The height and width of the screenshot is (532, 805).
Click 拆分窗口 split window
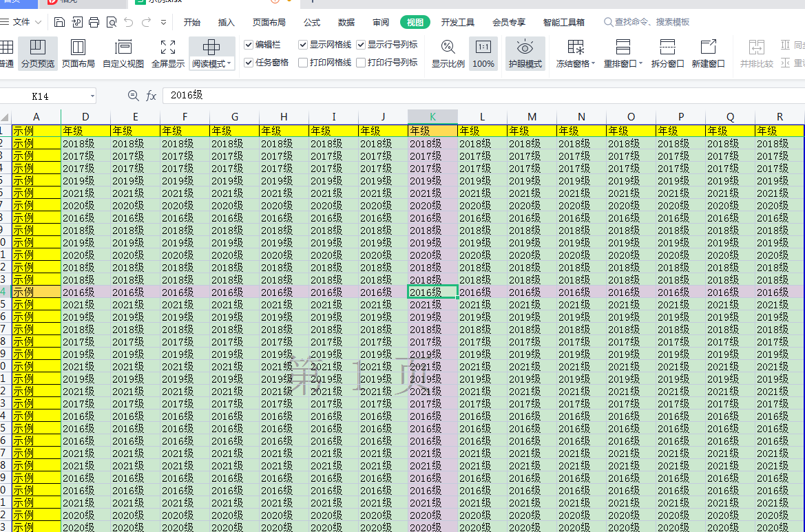(667, 54)
